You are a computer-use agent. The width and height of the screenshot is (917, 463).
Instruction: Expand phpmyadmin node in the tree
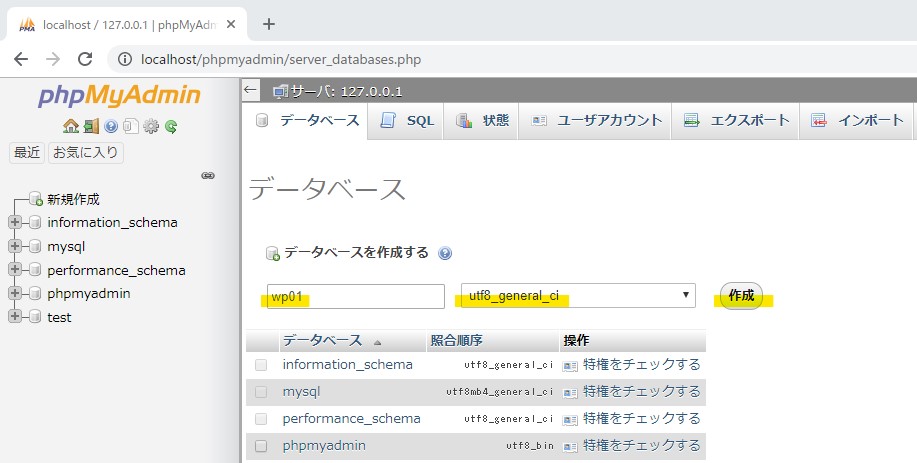click(15, 293)
